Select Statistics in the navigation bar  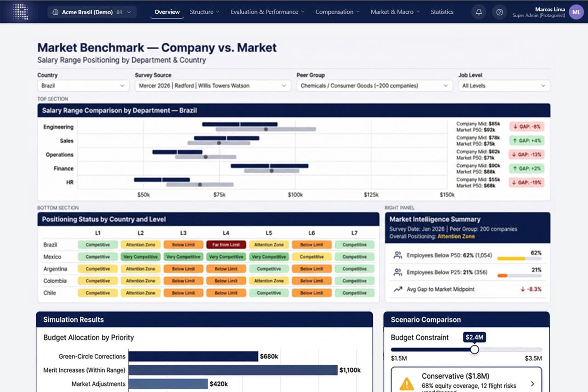[441, 12]
